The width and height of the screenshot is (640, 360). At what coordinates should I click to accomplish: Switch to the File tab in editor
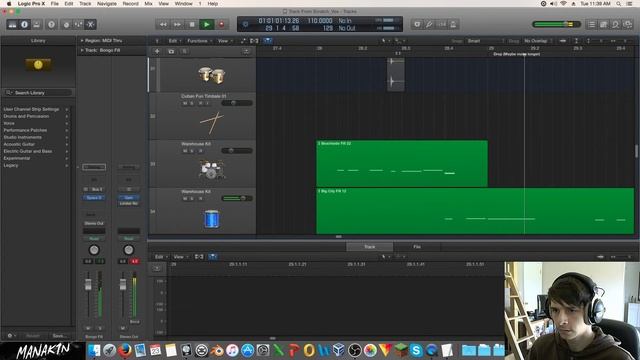[x=417, y=247]
